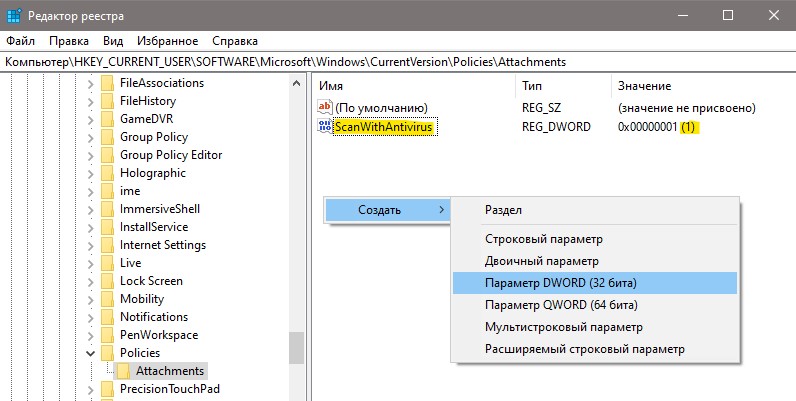This screenshot has height=401, width=796.
Task: Click the Live folder icon
Action: [108, 263]
